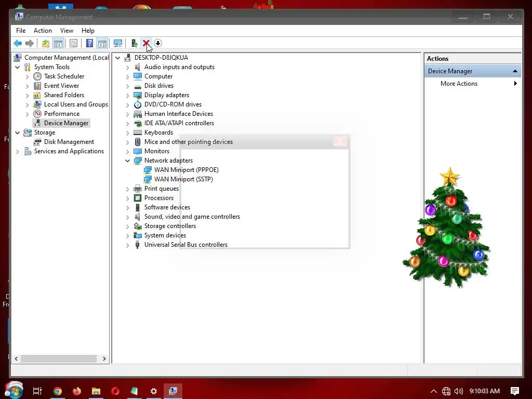
Task: Select the Keyboards category
Action: [158, 132]
